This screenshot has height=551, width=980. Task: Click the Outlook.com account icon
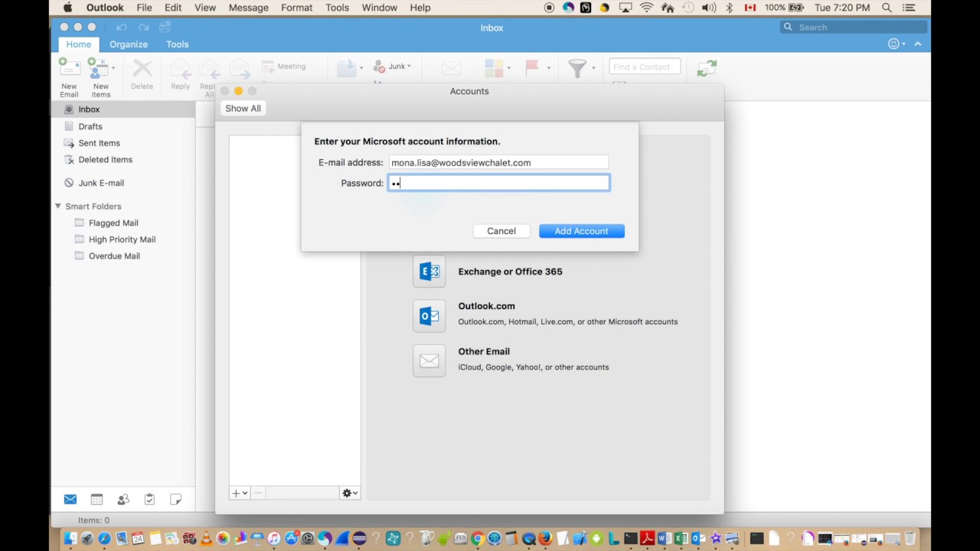coord(430,315)
